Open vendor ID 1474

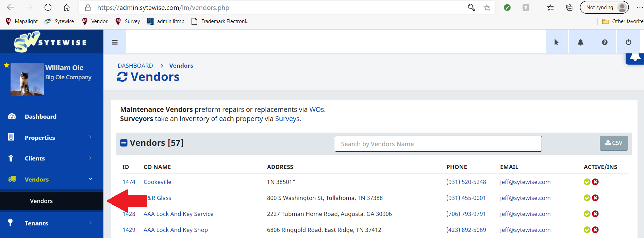coord(129,182)
